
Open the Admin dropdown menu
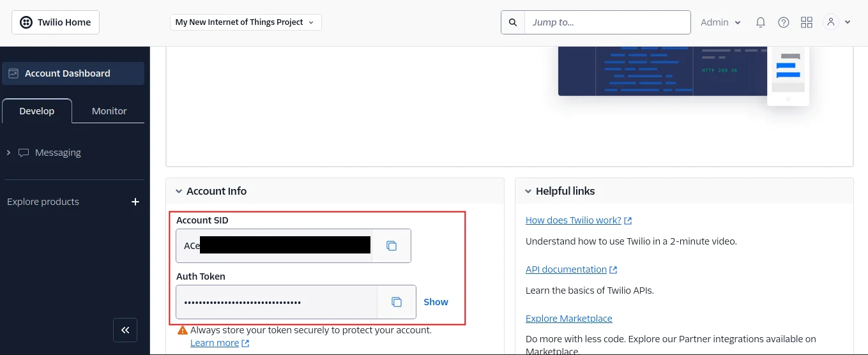[720, 22]
